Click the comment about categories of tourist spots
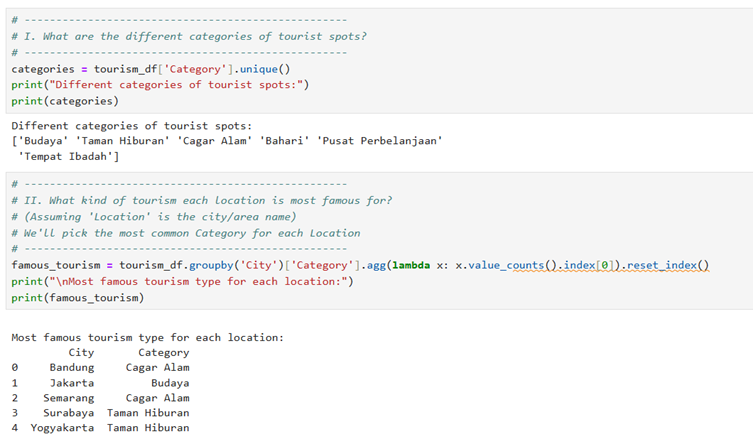 pyautogui.click(x=189, y=36)
